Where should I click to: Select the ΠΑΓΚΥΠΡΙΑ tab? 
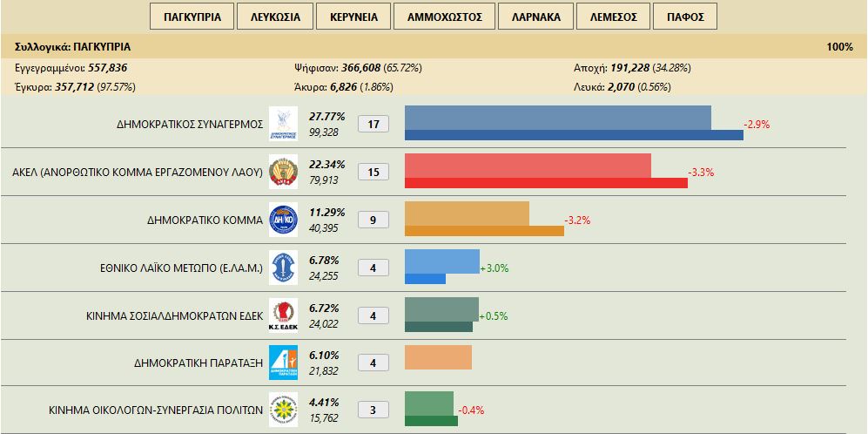click(x=192, y=17)
